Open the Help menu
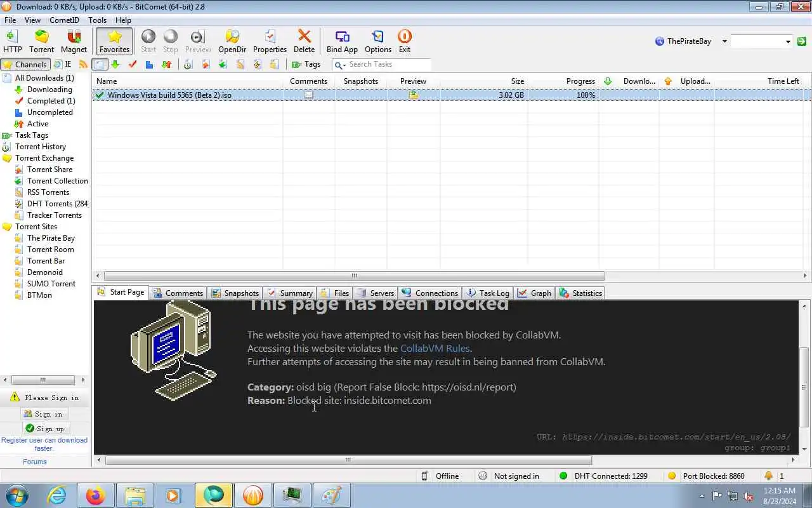 (123, 20)
